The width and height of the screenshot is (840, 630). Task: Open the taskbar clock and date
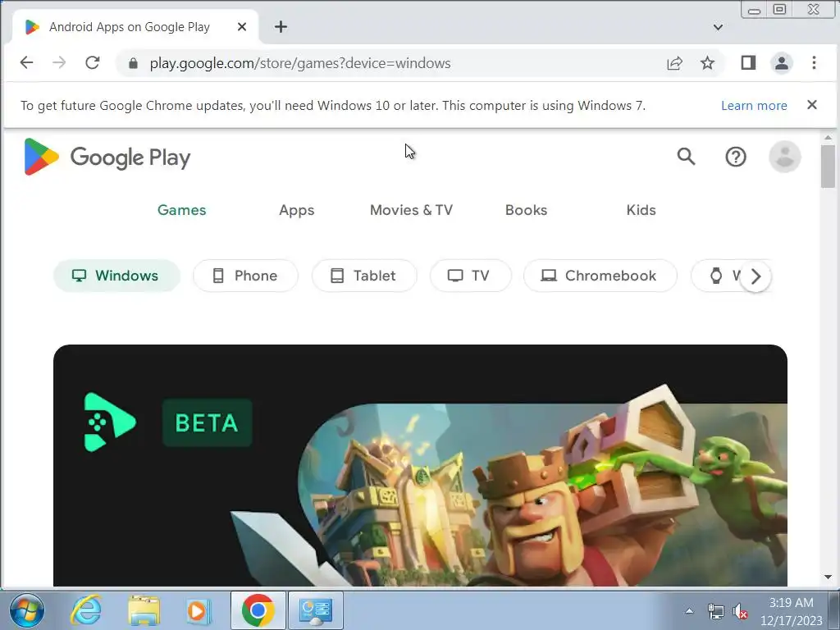tap(792, 611)
